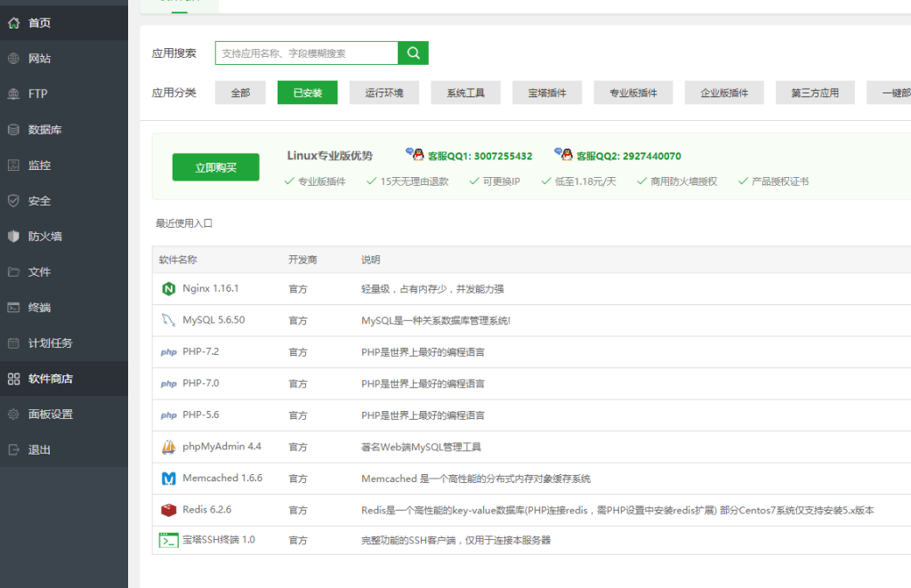Select 面板设置 in the sidebar menu
Viewport: 911px width, 588px height.
[x=12, y=414]
